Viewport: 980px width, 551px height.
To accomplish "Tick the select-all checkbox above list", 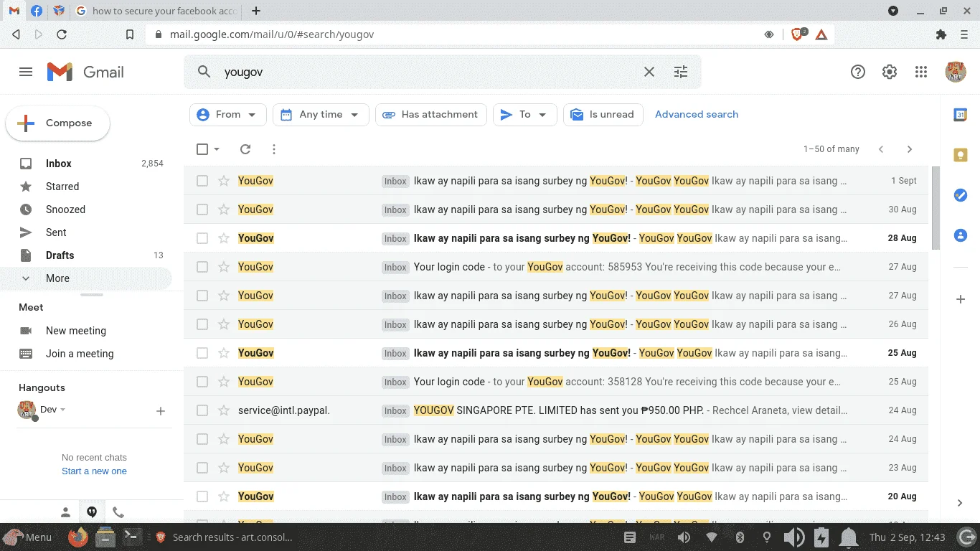I will click(202, 149).
